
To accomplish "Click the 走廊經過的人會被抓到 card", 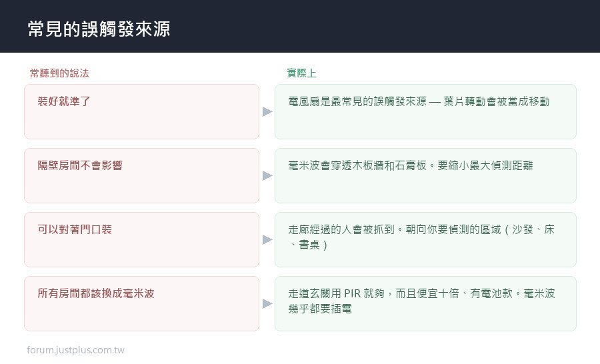I will click(425, 239).
